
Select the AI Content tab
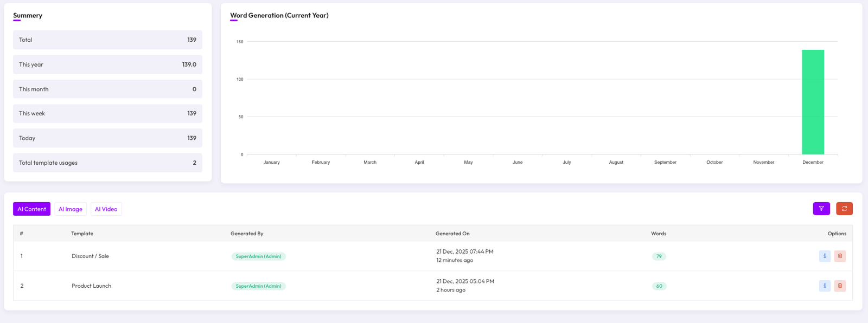(x=31, y=209)
